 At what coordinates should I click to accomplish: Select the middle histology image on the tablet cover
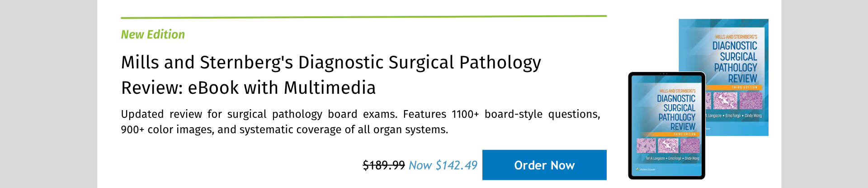(x=668, y=145)
